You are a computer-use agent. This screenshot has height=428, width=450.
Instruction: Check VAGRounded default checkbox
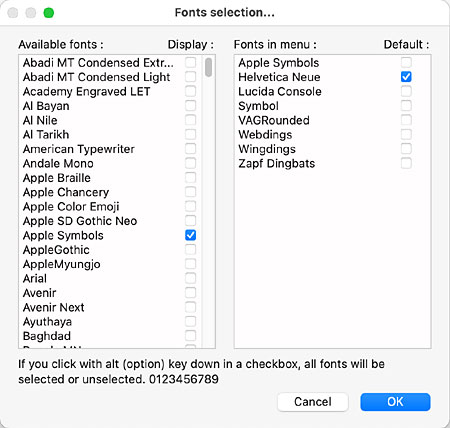pos(406,120)
